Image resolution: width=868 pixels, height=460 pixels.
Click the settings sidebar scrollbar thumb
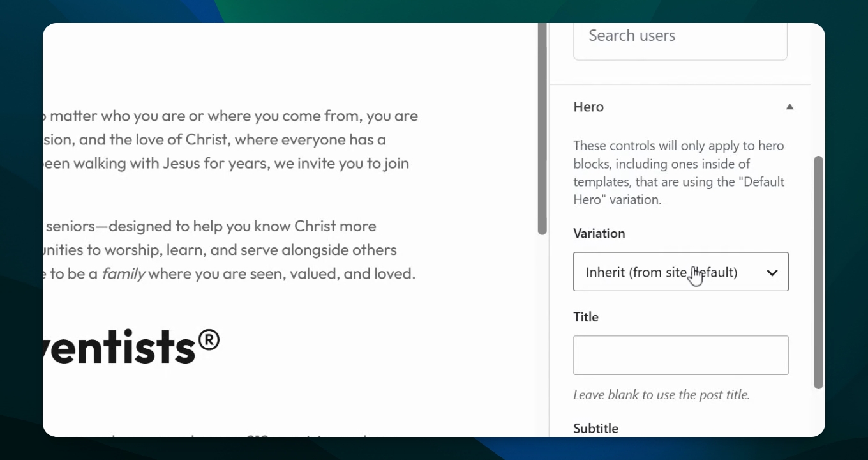(818, 272)
